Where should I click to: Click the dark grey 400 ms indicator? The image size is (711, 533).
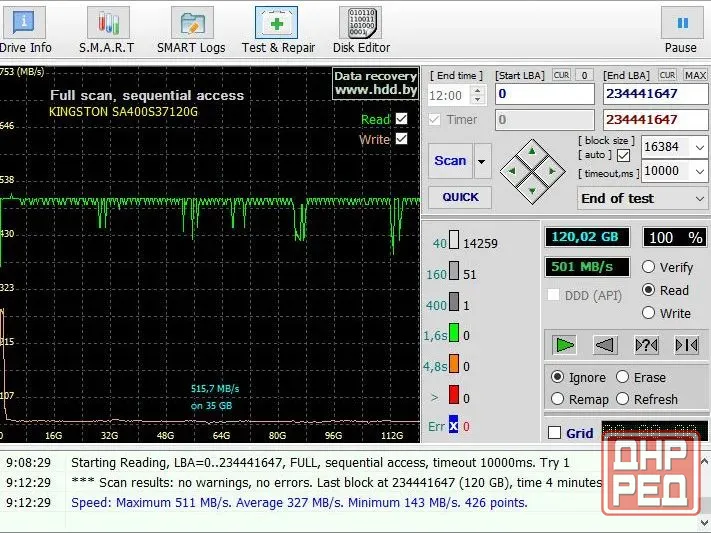coord(454,302)
